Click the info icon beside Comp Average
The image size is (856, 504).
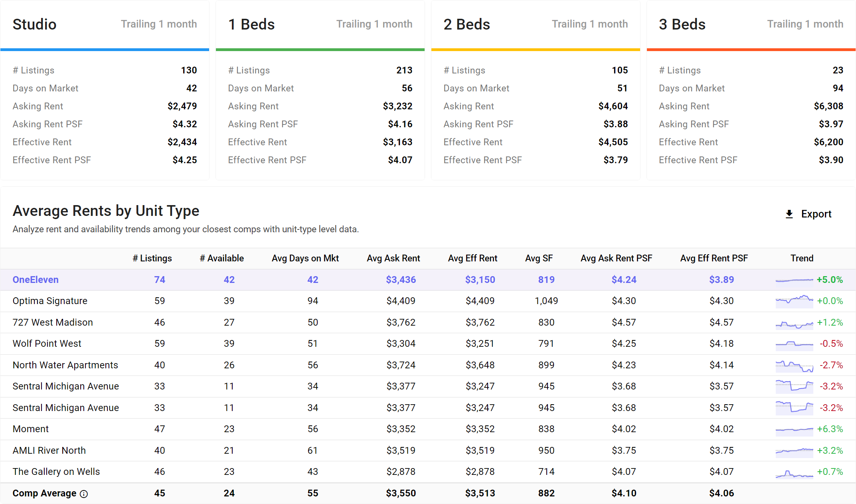coord(83,494)
